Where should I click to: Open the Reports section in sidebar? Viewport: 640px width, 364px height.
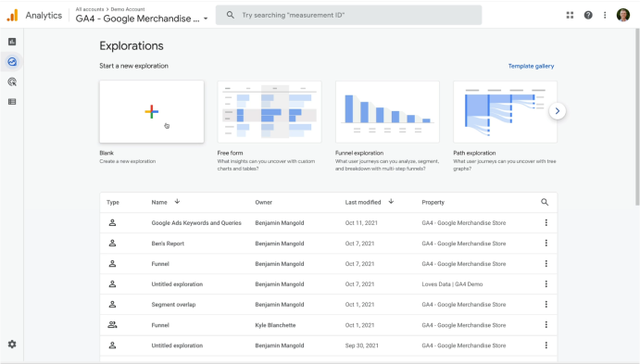[x=12, y=42]
